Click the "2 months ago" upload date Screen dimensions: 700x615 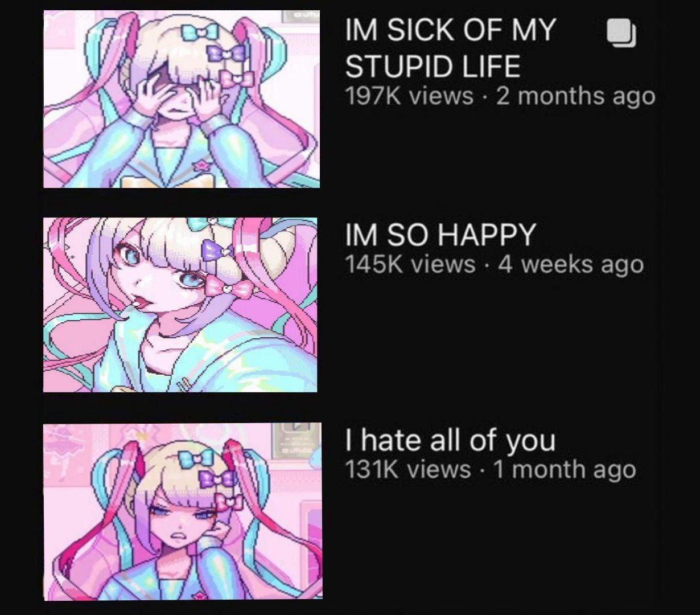pyautogui.click(x=575, y=96)
